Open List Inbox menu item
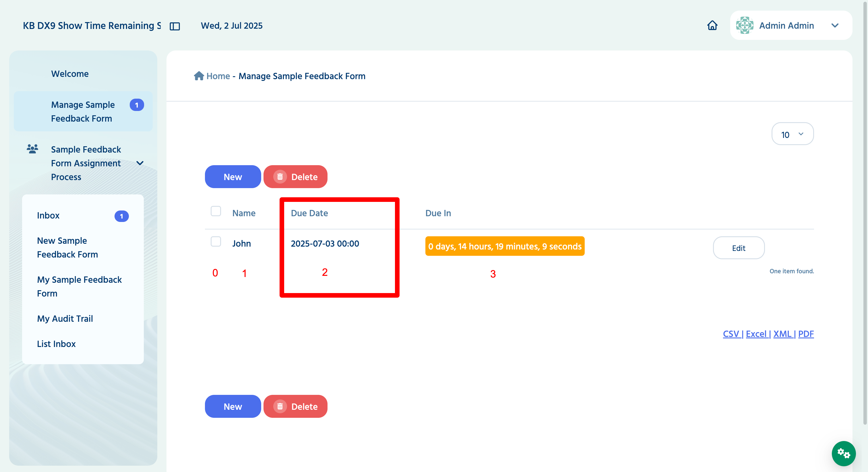868x472 pixels. 56,344
